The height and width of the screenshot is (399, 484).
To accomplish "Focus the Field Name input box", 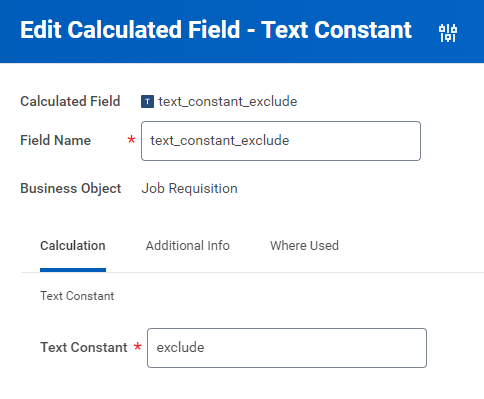I will pos(281,141).
